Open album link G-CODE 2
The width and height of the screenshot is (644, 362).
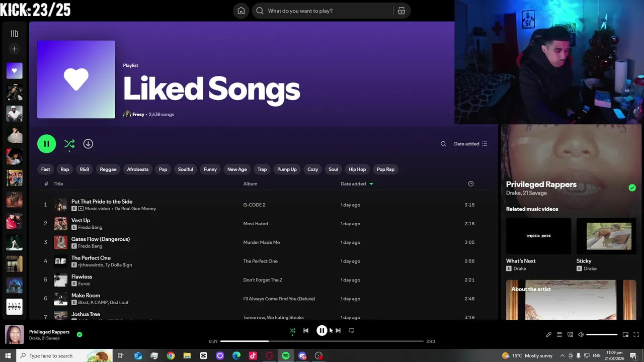point(254,205)
